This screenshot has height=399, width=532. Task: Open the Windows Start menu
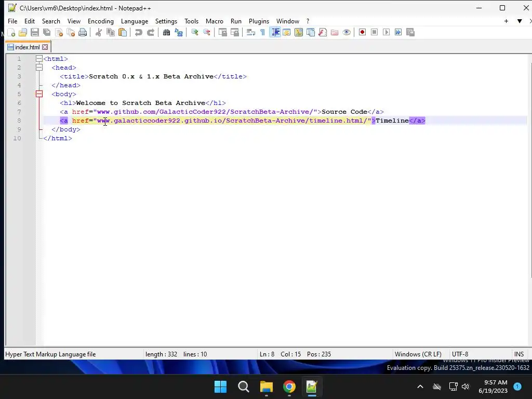220,387
